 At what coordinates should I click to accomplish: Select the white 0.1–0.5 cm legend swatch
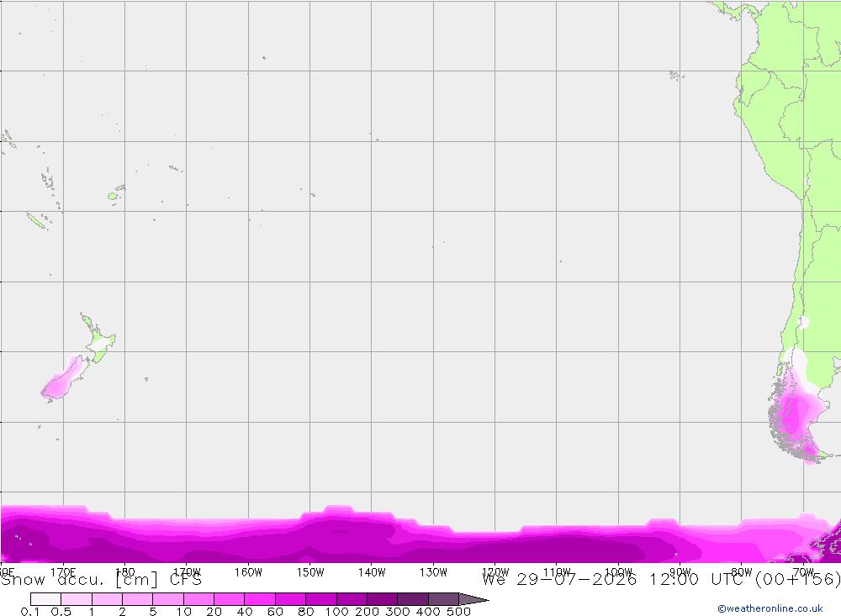coord(46,599)
